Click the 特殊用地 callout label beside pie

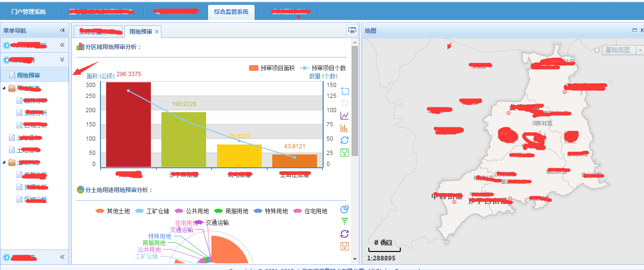159,236
